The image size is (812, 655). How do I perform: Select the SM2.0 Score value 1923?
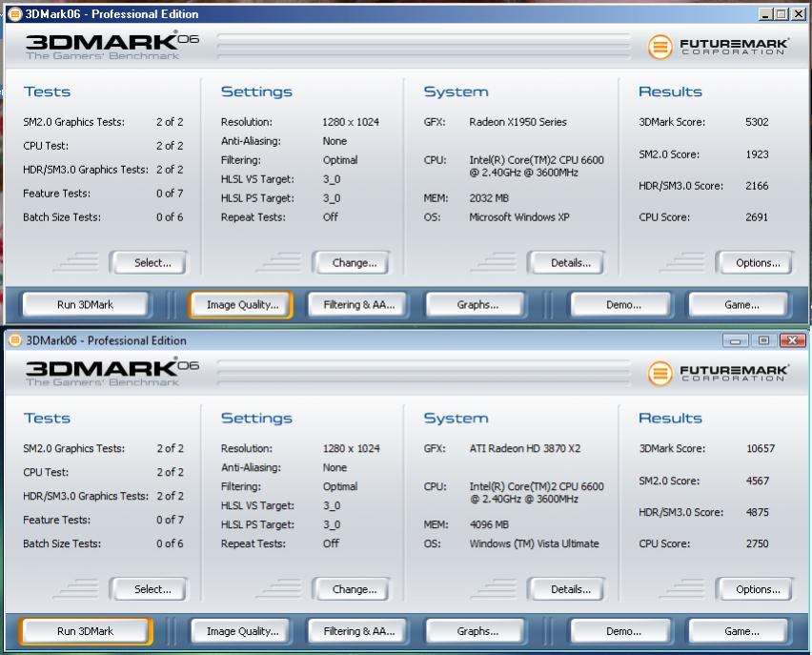(x=757, y=154)
